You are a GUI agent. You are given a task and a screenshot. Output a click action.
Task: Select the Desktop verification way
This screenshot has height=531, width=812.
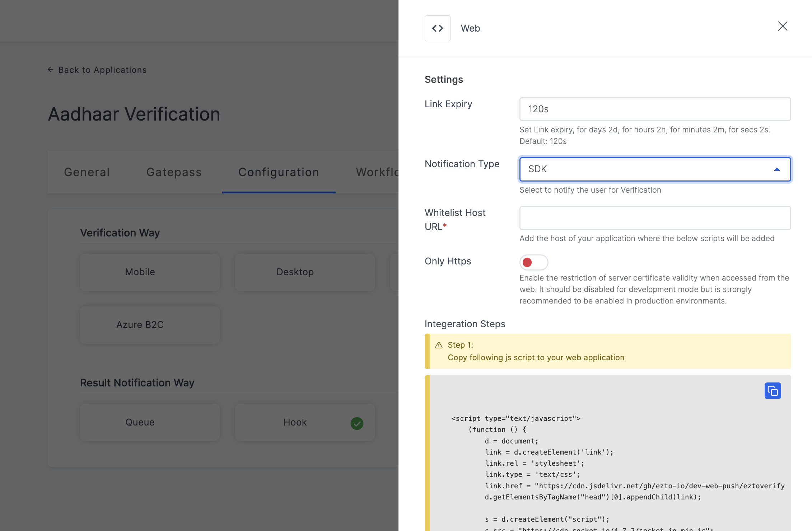[x=305, y=272]
